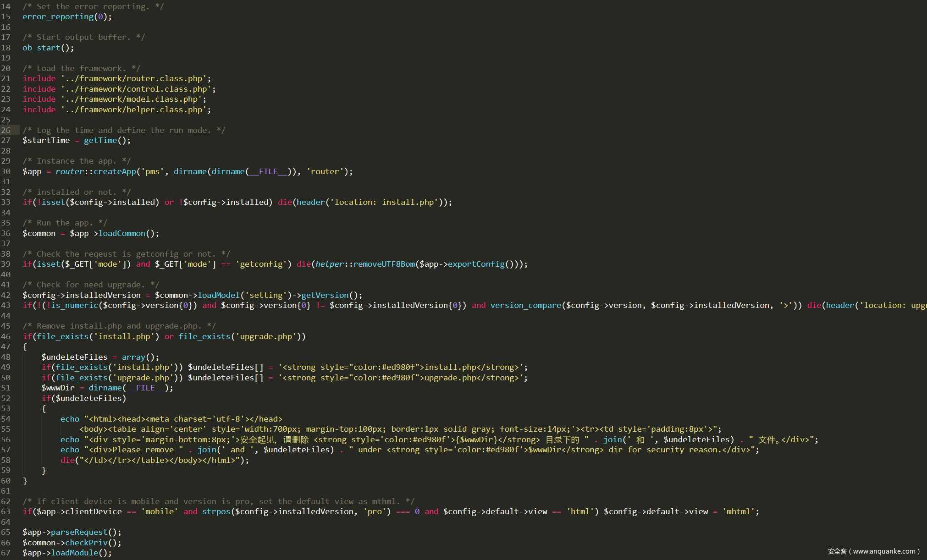The width and height of the screenshot is (927, 560).
Task: Click the $wwwDir variable assignment
Action: pos(58,388)
